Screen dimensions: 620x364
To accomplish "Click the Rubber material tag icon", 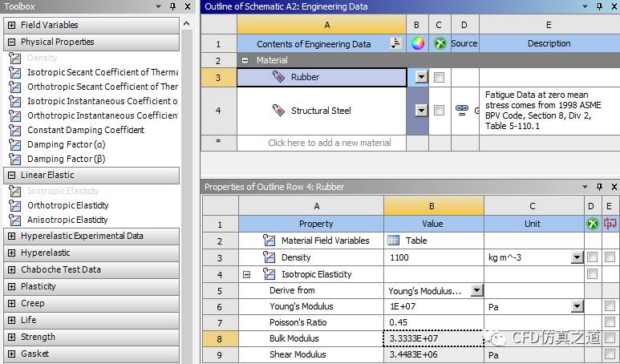I will tap(279, 77).
